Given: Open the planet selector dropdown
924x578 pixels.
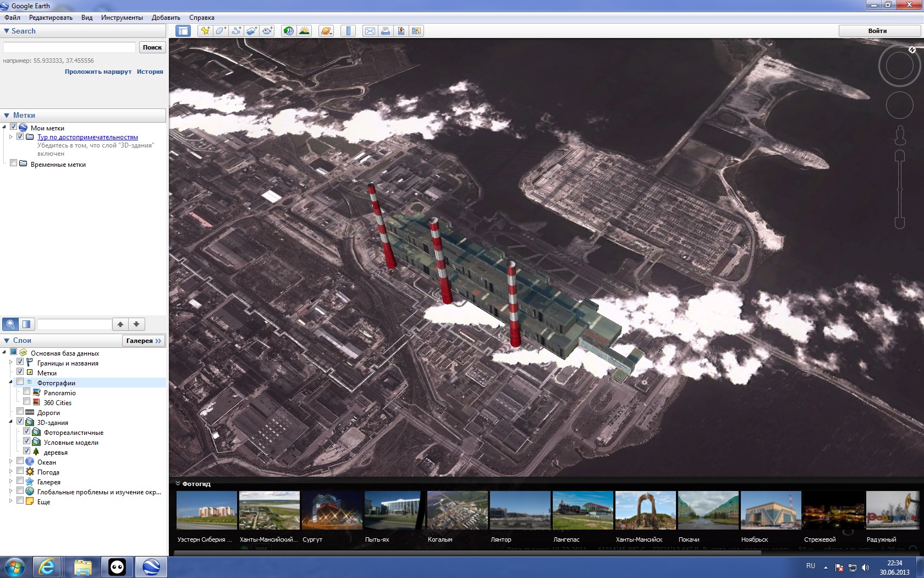Looking at the screenshot, I should point(326,31).
